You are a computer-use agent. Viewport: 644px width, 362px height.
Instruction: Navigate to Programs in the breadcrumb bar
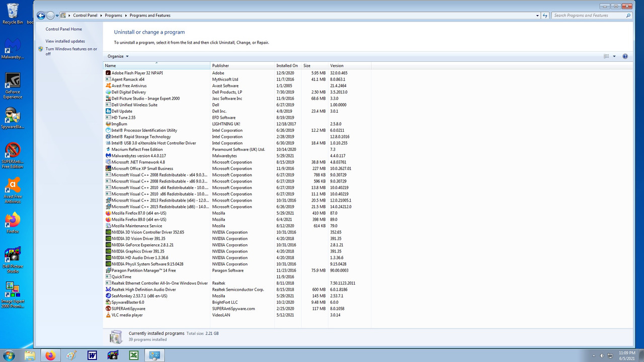(x=114, y=16)
